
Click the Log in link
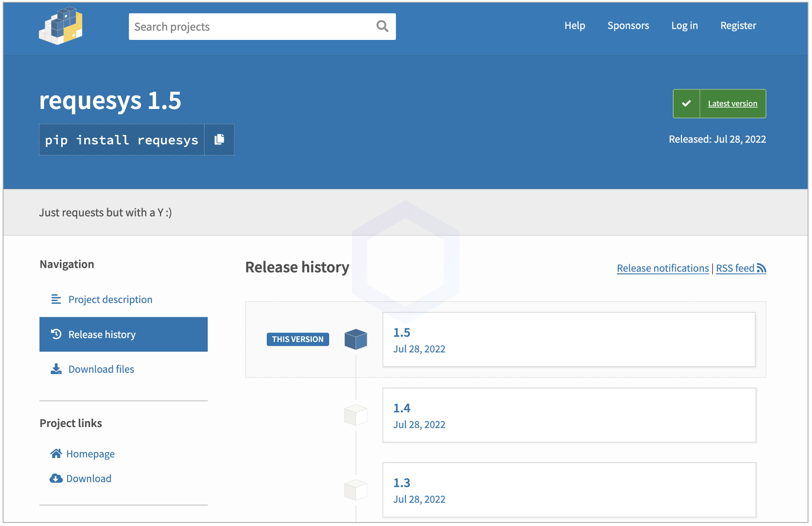coord(684,26)
